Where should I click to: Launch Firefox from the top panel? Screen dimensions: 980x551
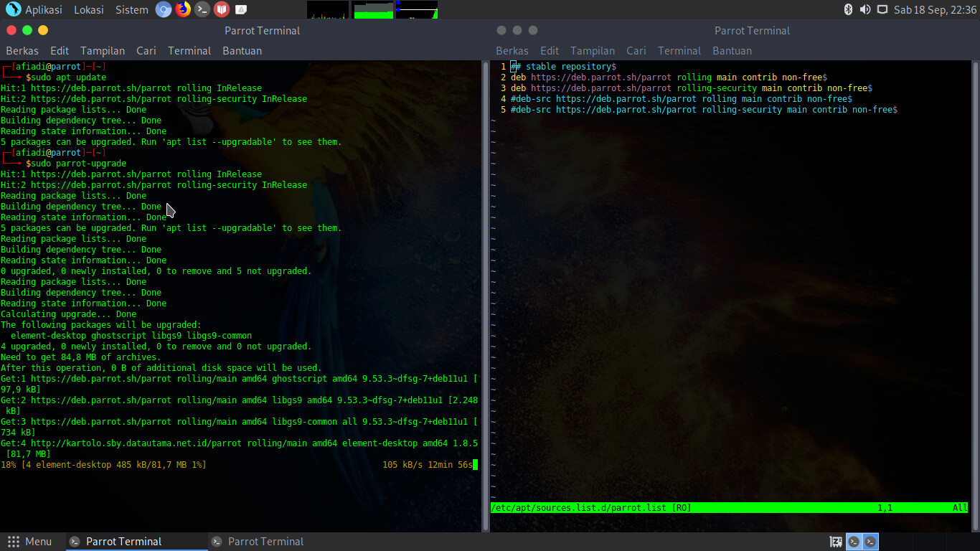pos(183,9)
